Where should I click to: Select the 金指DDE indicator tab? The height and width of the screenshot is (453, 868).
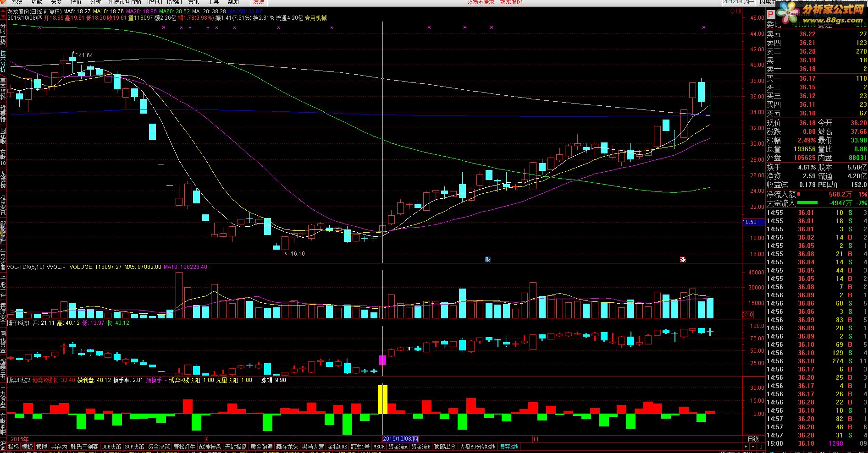(337, 447)
